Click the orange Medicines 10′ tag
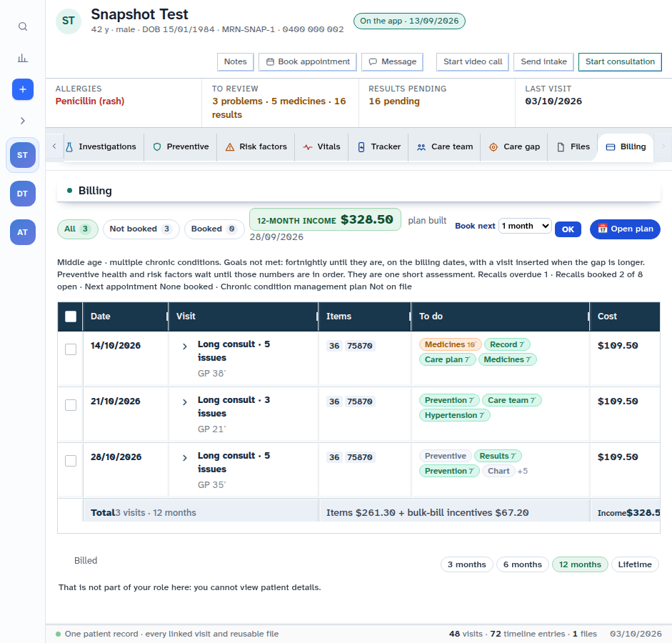 pos(450,344)
